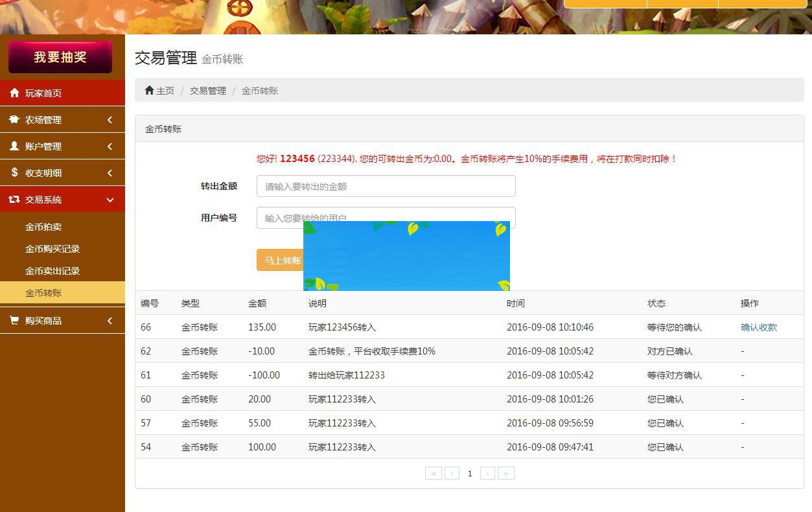Viewport: 812px width, 512px height.
Task: Click the dollar icon next to 收支明细
Action: (15, 172)
